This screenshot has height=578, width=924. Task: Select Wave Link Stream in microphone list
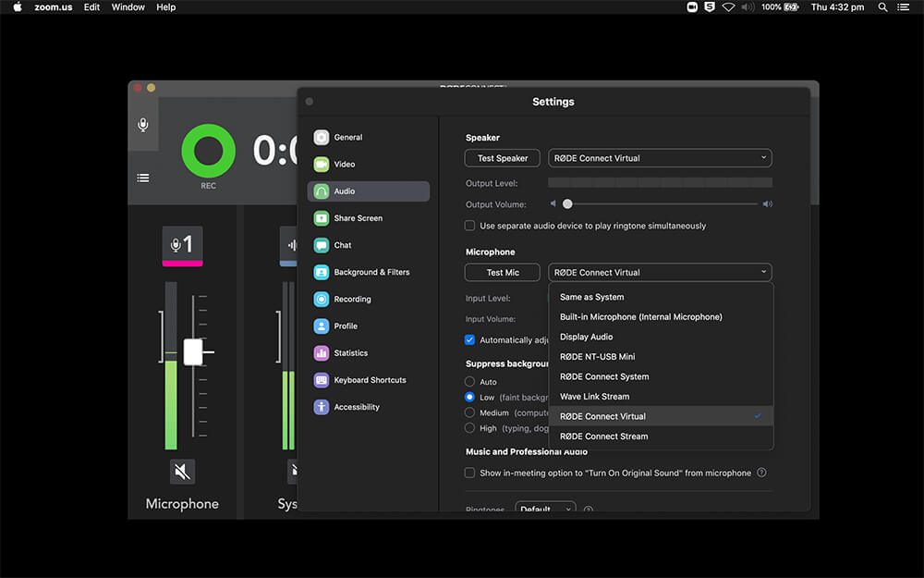(594, 397)
